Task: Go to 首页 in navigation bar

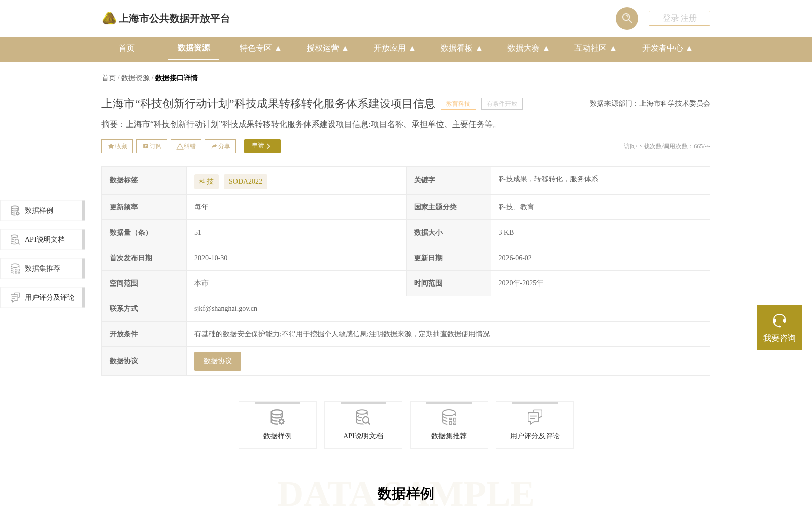Action: 127,48
